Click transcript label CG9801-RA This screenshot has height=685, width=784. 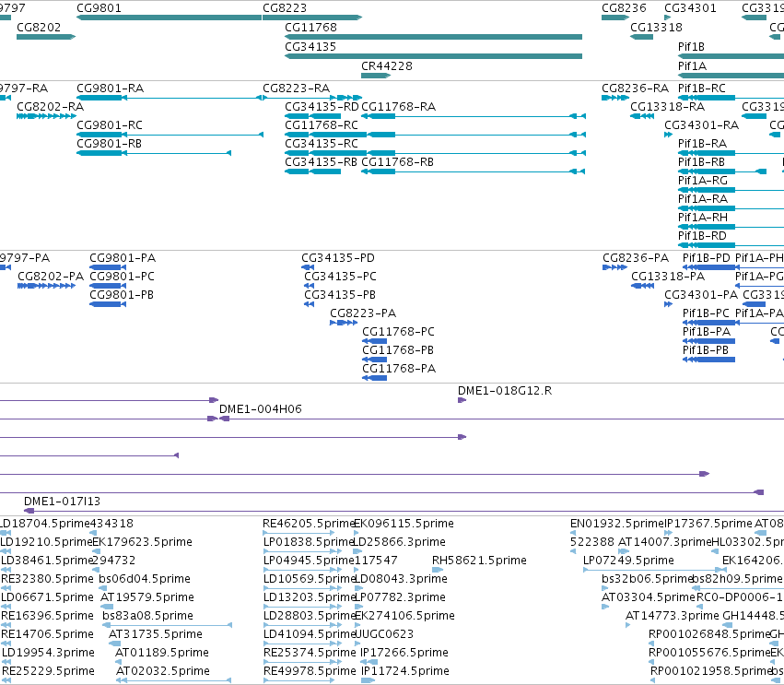click(x=110, y=89)
